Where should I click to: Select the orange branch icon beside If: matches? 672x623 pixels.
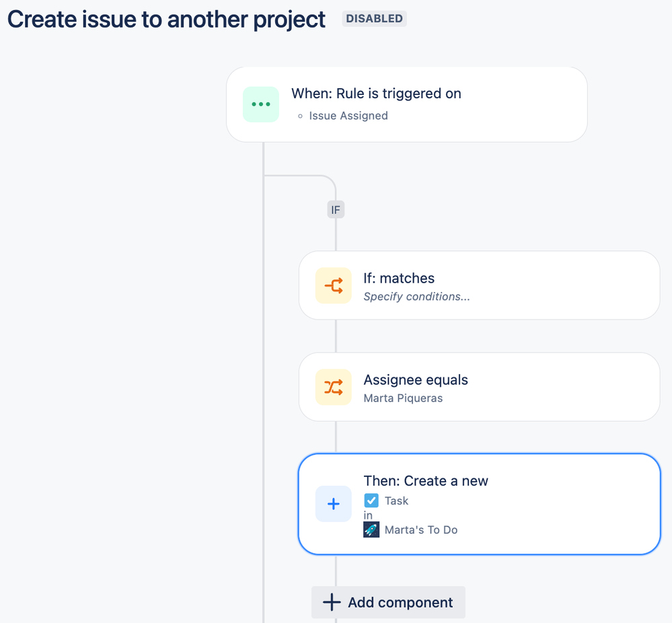tap(334, 286)
